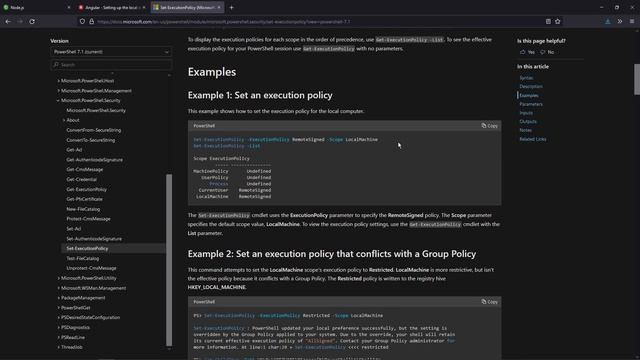Image resolution: width=640 pixels, height=360 pixels.
Task: Open Test-FileCatalog article
Action: pos(82,258)
